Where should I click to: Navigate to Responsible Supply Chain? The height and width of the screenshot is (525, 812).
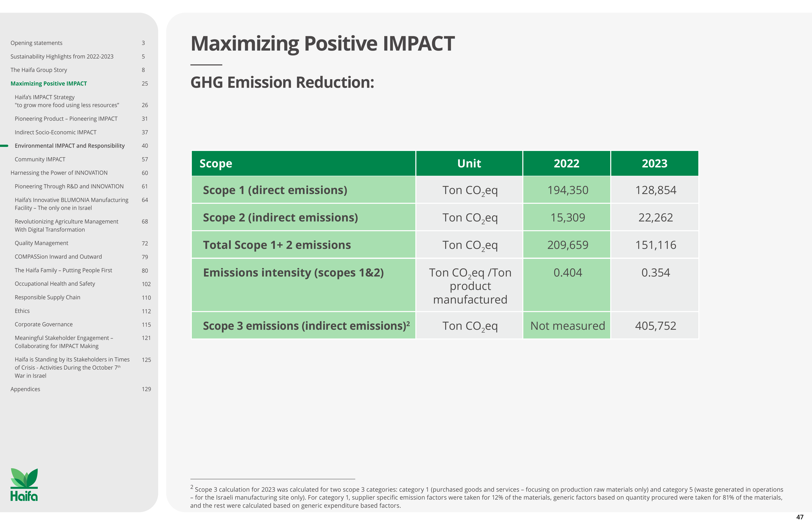click(x=47, y=297)
